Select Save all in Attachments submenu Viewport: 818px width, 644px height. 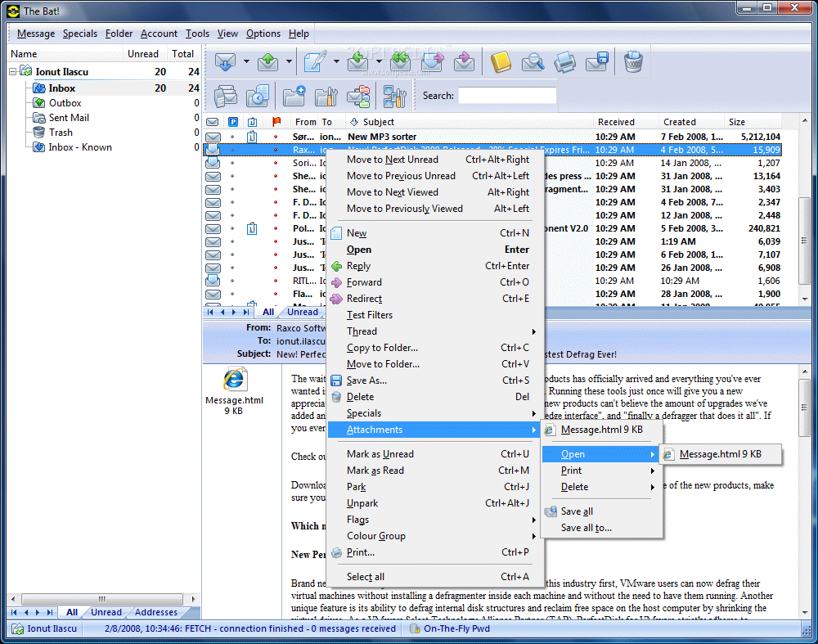(577, 511)
